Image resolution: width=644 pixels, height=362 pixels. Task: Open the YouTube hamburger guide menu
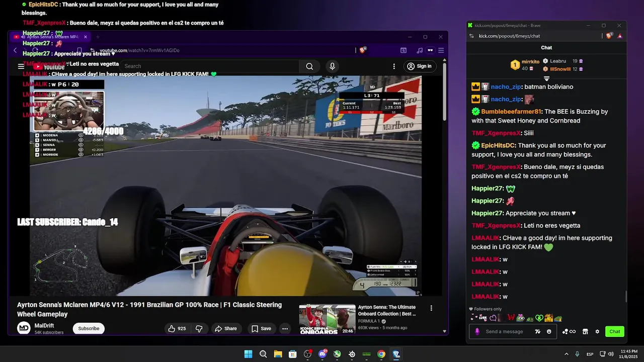point(21,66)
